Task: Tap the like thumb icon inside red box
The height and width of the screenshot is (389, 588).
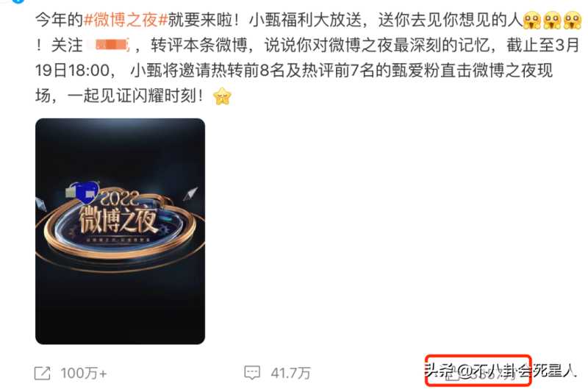Action: coord(452,375)
